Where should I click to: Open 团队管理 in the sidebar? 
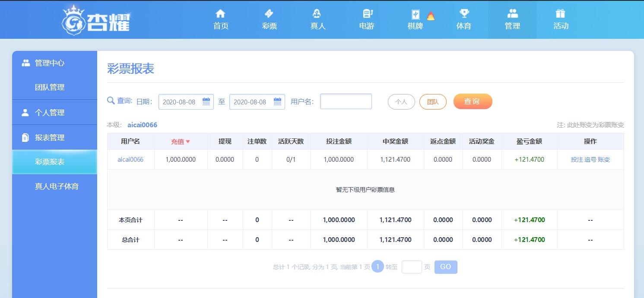(49, 87)
